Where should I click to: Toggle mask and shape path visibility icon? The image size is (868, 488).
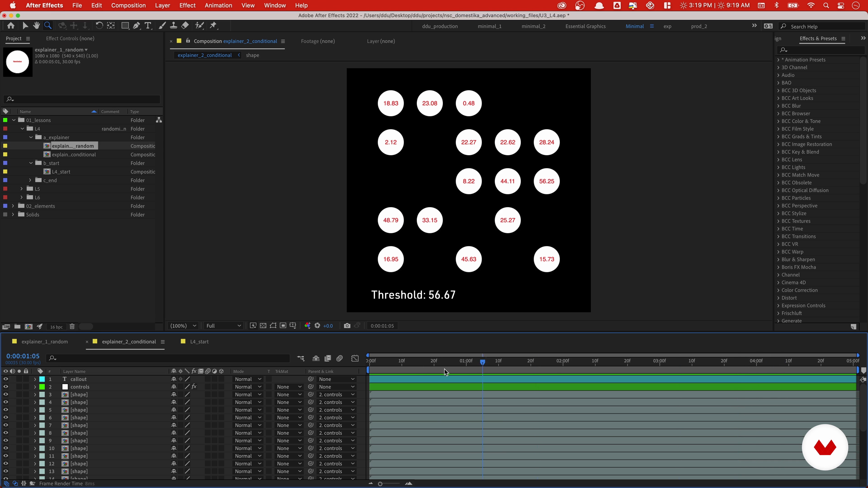(x=273, y=326)
